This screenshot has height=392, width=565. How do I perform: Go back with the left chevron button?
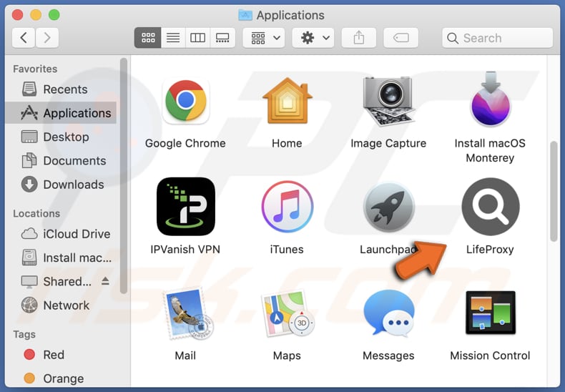click(x=24, y=37)
